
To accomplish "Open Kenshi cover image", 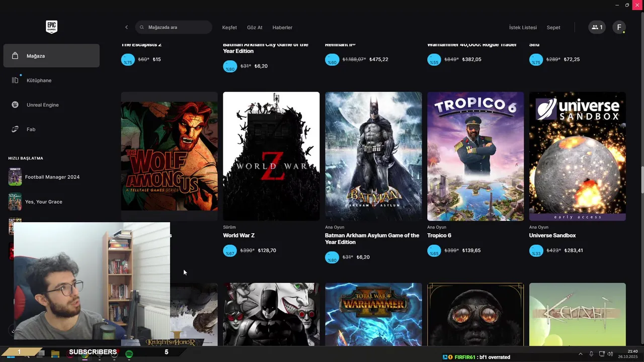I will click(x=578, y=314).
